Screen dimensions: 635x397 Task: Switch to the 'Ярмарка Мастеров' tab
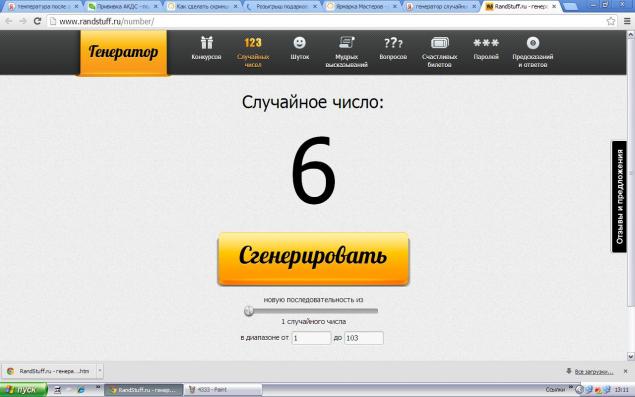(360, 6)
